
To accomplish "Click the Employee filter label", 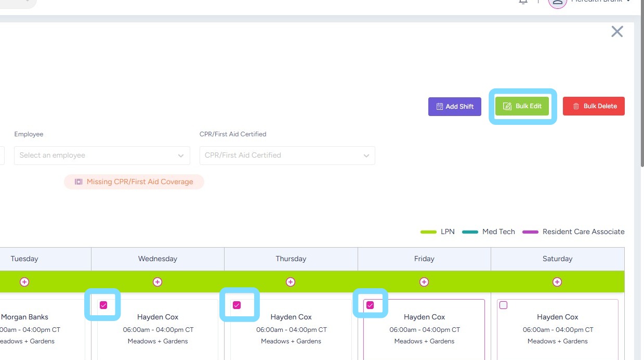I will [x=29, y=134].
